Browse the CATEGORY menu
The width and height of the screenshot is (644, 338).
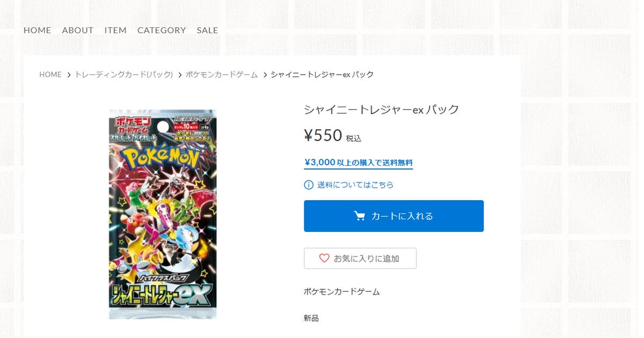[162, 31]
